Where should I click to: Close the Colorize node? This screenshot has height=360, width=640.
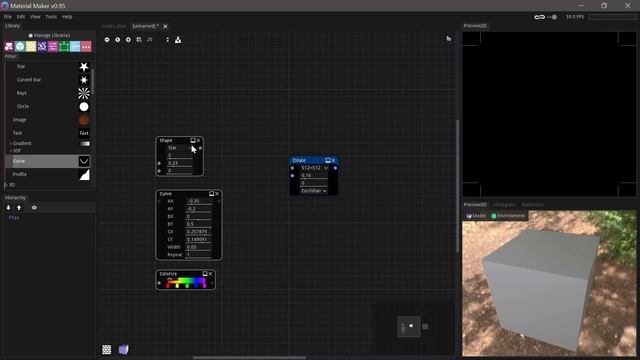click(x=211, y=274)
